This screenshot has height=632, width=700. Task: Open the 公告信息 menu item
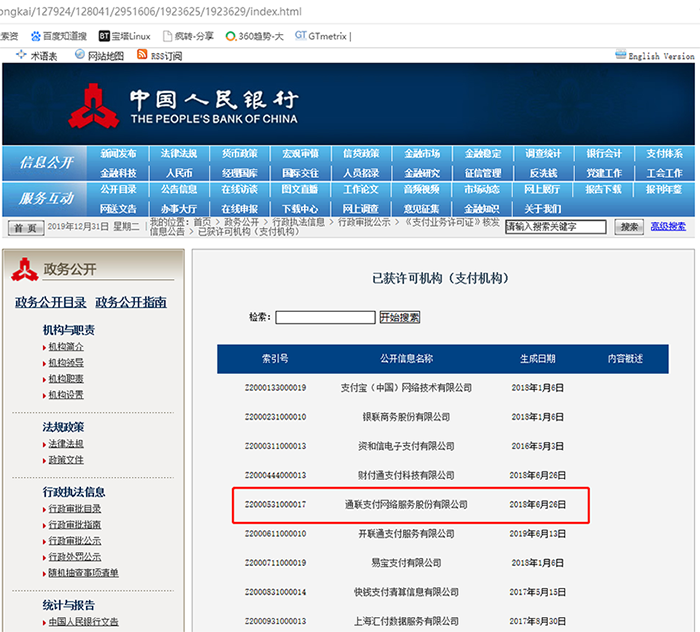(x=179, y=189)
